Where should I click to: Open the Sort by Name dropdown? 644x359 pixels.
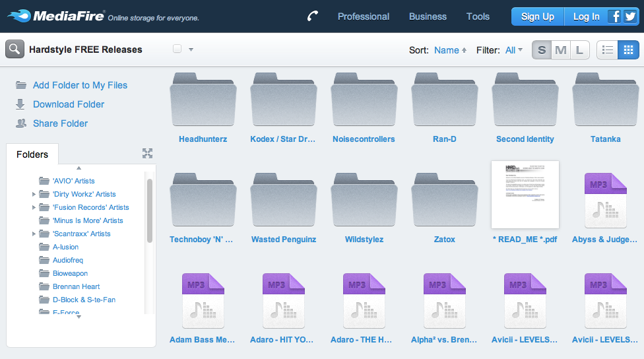point(450,50)
